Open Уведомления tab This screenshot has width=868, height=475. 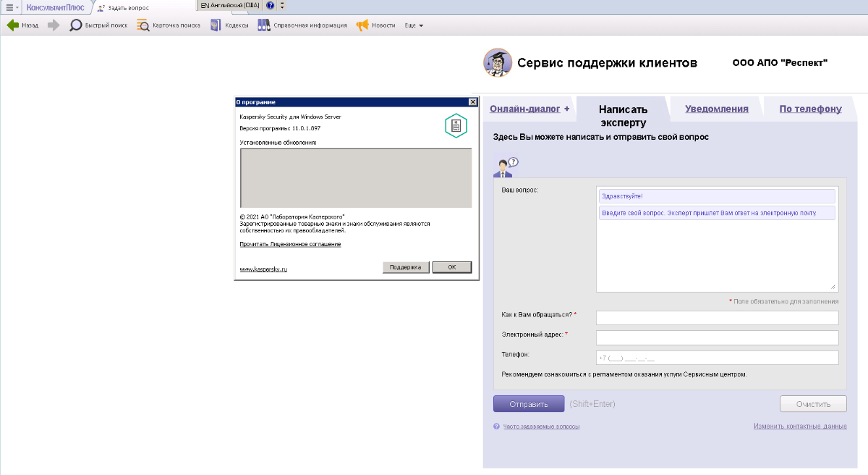point(716,109)
